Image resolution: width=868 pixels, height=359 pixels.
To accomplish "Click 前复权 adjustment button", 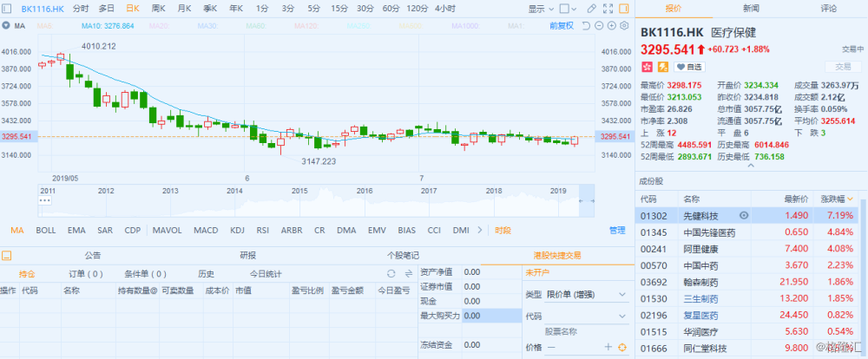I will tap(562, 26).
